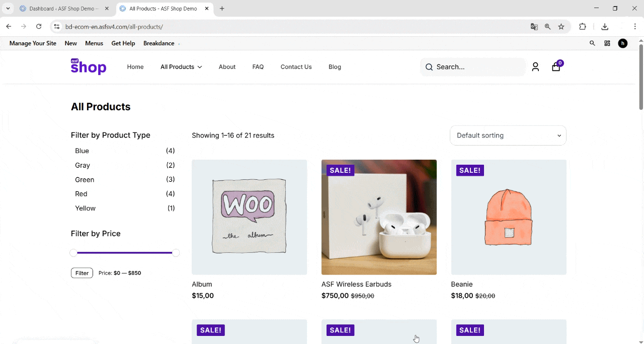
Task: Click the All Products page heading
Action: click(101, 107)
